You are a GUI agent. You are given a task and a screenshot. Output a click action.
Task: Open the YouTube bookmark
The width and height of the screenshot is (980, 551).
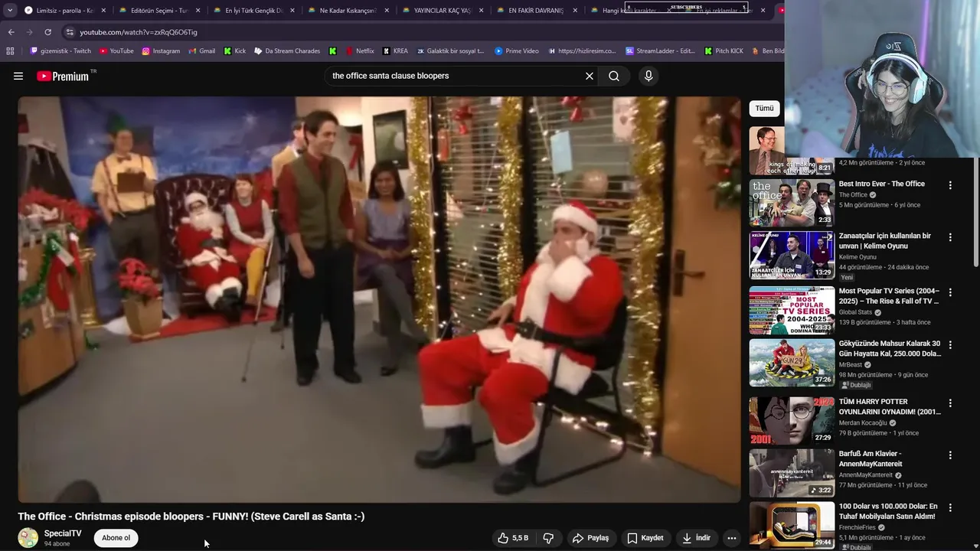116,51
